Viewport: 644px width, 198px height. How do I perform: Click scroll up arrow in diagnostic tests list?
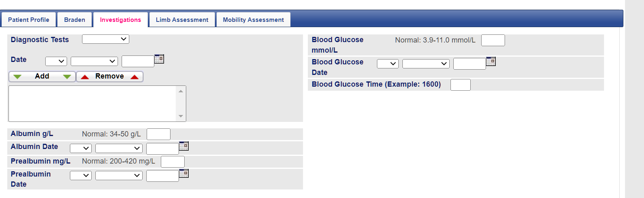pyautogui.click(x=181, y=92)
